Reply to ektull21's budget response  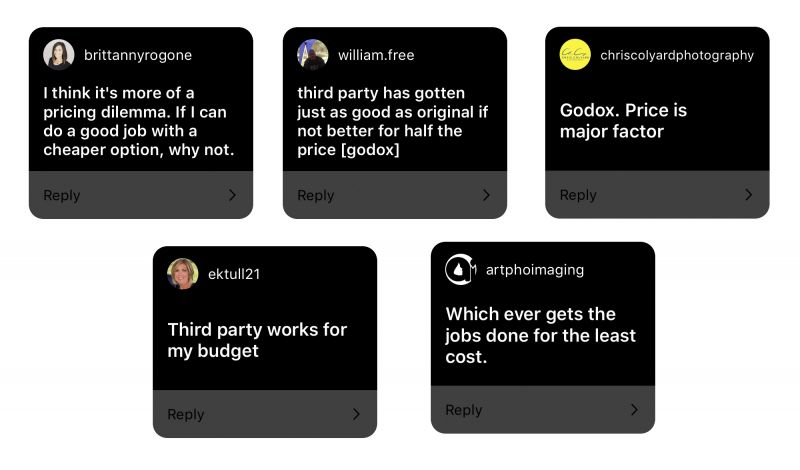pyautogui.click(x=265, y=414)
